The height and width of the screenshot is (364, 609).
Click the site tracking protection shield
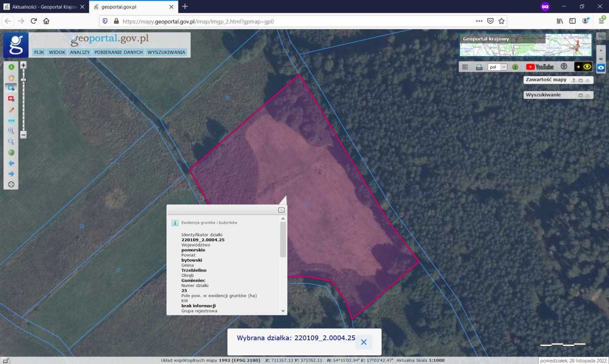point(105,21)
